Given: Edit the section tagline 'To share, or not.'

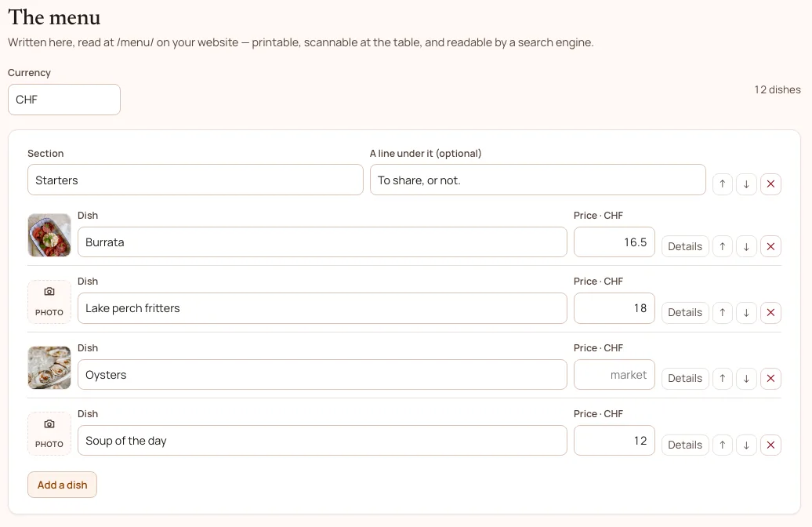Looking at the screenshot, I should point(538,180).
